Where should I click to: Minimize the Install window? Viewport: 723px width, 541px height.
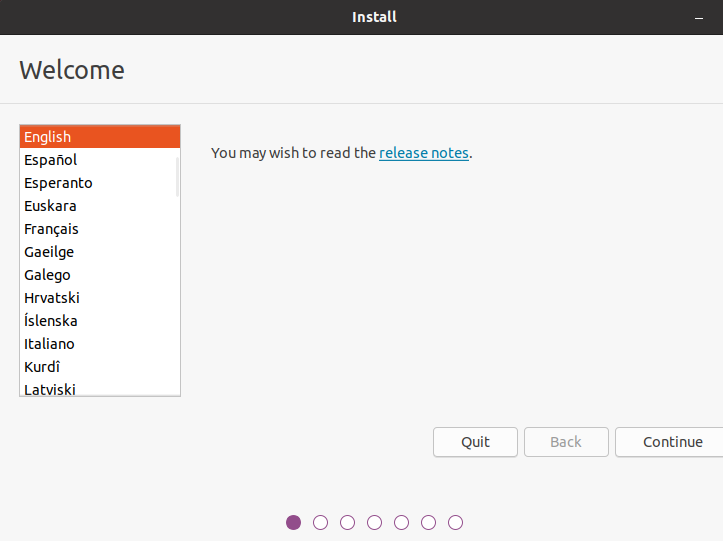[x=698, y=17]
